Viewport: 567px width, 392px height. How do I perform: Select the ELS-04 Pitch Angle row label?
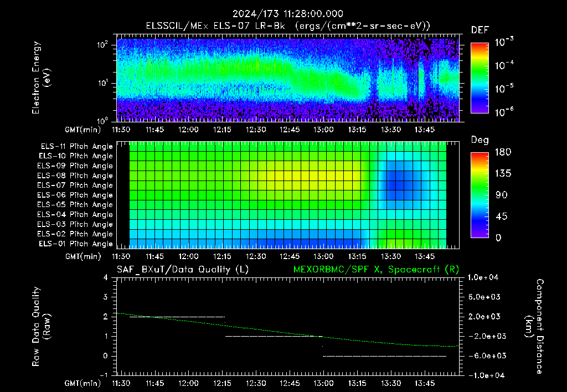pyautogui.click(x=75, y=214)
